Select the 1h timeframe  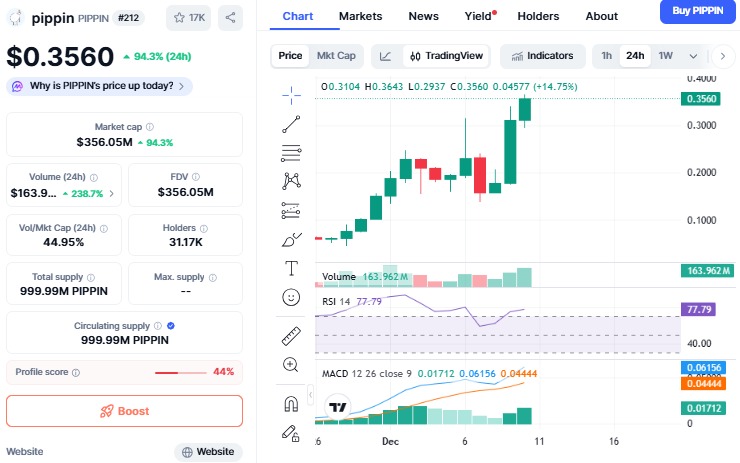pyautogui.click(x=607, y=56)
